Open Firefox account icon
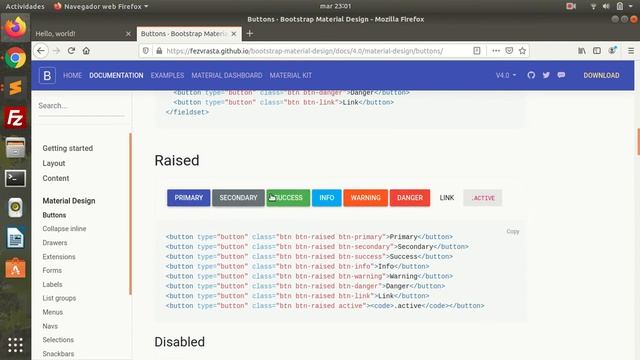The height and width of the screenshot is (360, 640). (612, 50)
